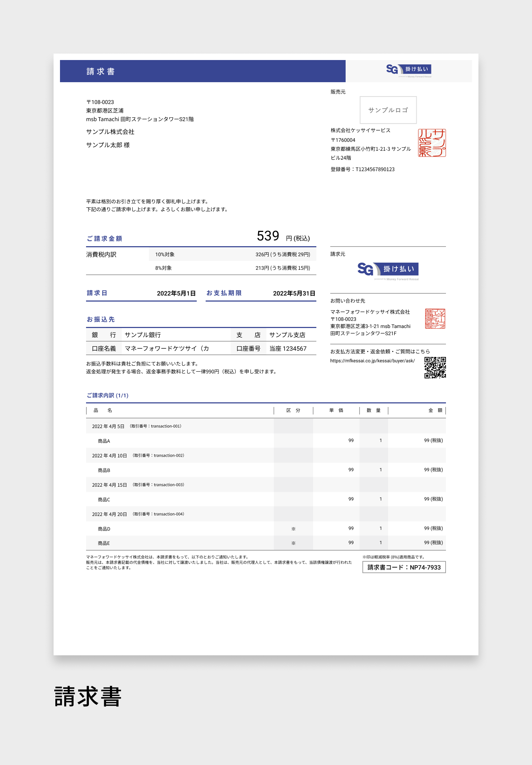Open the mfkessai.co.jp buyer ask URL

point(372,361)
